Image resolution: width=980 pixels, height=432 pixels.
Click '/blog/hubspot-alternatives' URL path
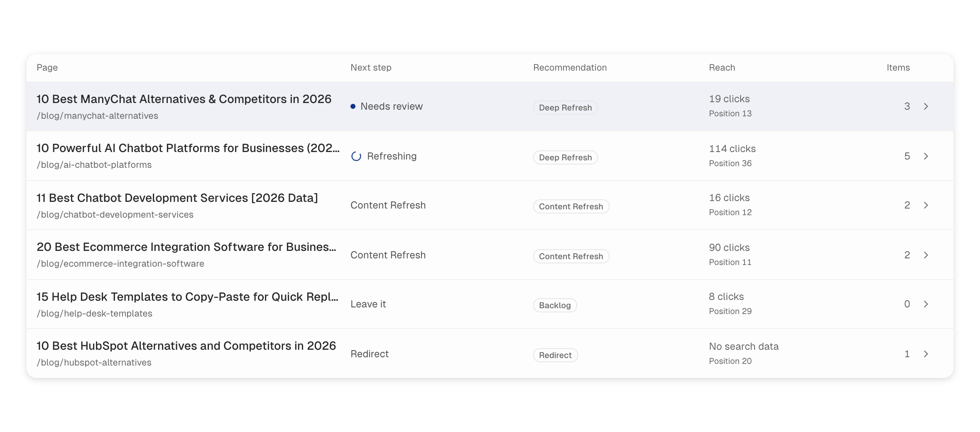[x=94, y=363]
